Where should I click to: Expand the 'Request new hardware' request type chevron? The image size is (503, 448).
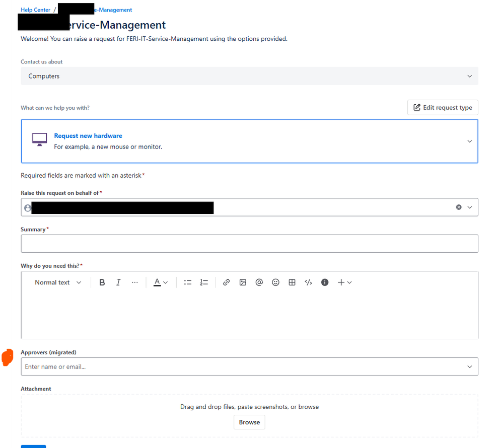[x=469, y=141]
